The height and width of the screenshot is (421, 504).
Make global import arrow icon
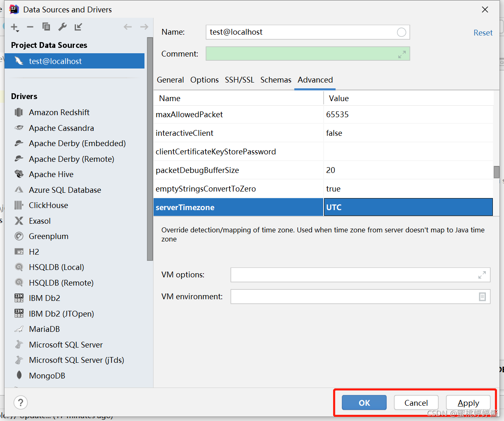(x=78, y=27)
